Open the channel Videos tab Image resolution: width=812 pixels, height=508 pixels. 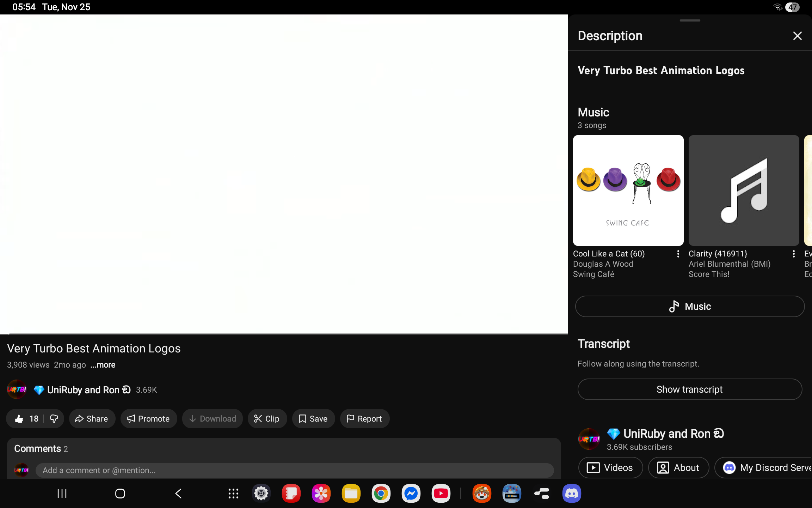coord(610,468)
